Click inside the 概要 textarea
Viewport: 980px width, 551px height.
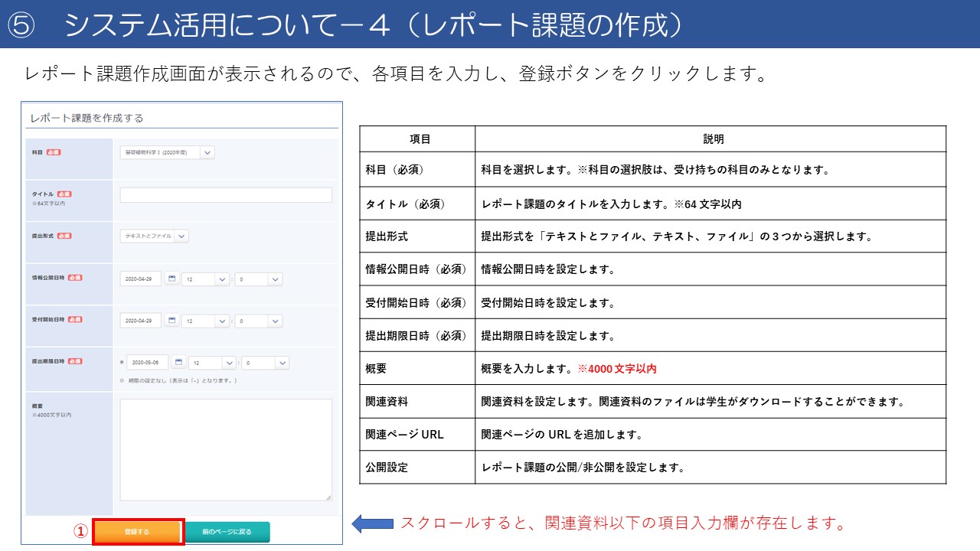[226, 450]
